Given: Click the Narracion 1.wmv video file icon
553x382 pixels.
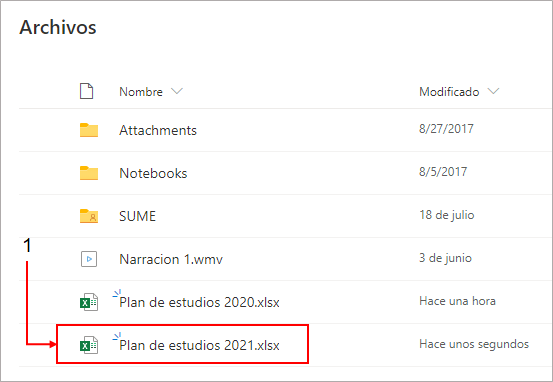Looking at the screenshot, I should click(89, 259).
